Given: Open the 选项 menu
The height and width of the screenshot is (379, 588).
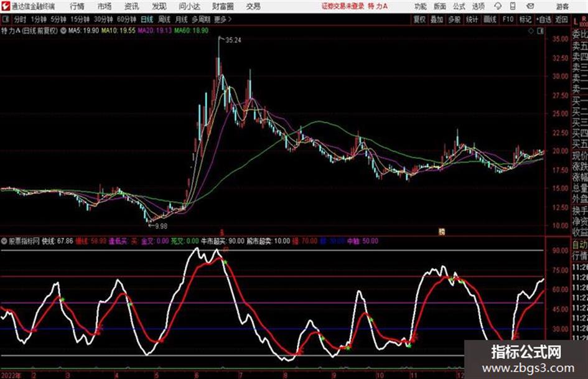Looking at the screenshot, I should [478, 6].
